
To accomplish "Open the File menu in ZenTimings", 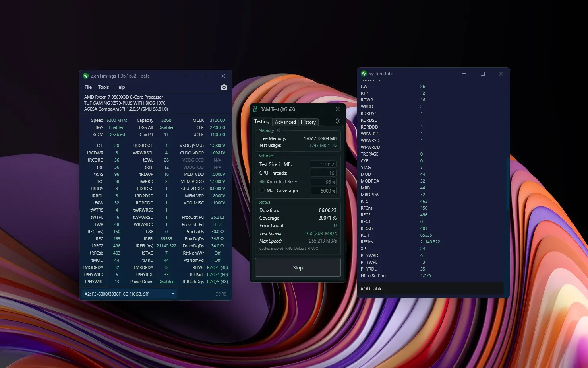I will pyautogui.click(x=88, y=87).
